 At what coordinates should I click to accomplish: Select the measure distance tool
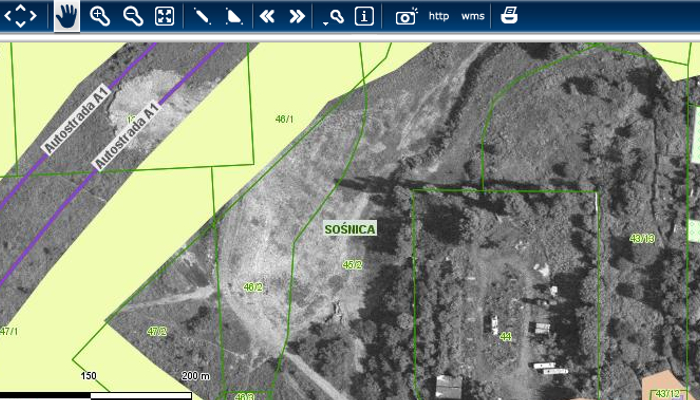click(x=202, y=15)
